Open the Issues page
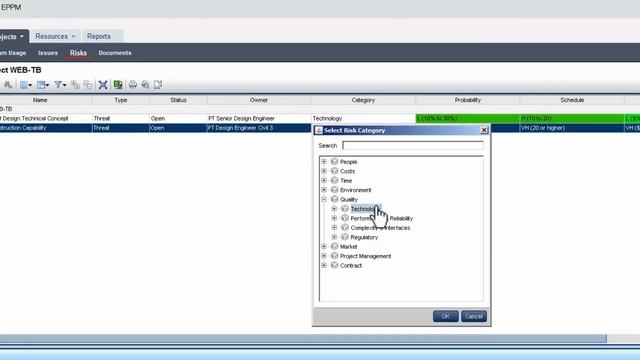640x360 pixels. (48, 53)
